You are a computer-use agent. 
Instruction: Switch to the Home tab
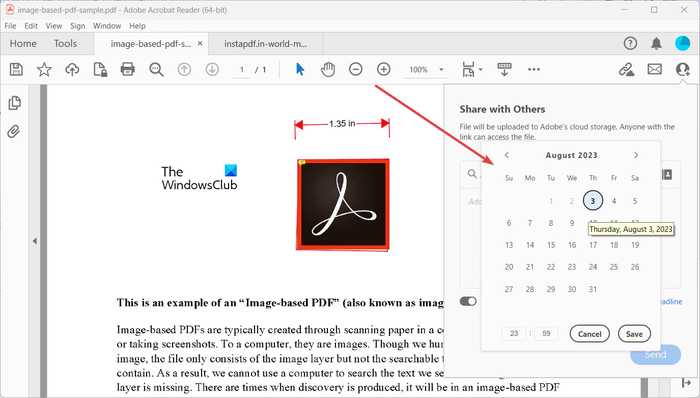[23, 43]
